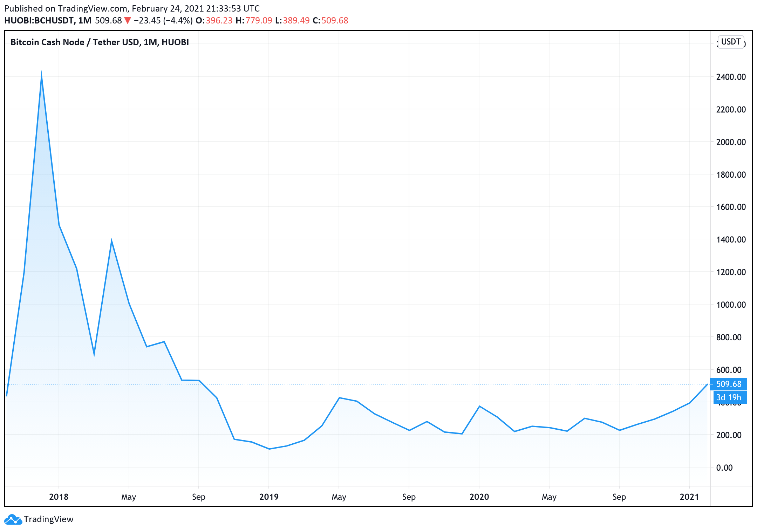Click the 2020 year marker on time axis

coord(479,497)
